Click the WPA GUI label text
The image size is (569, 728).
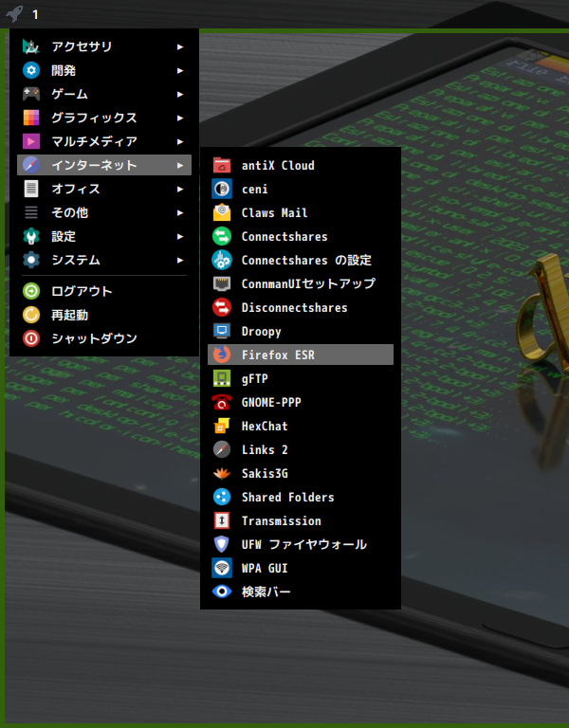tap(265, 568)
